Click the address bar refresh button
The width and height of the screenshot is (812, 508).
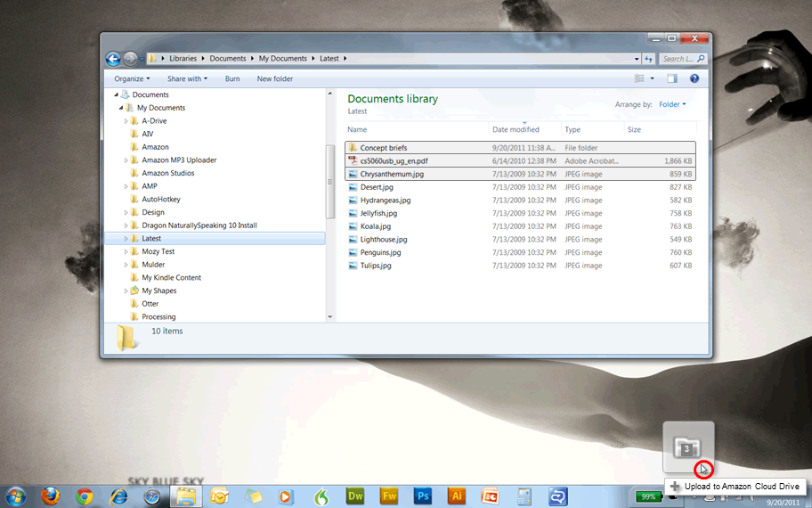[648, 59]
